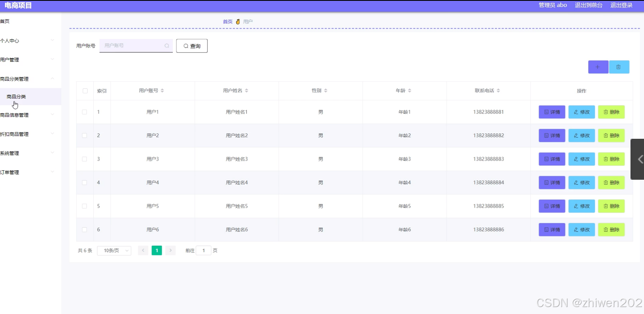Open details for 用户6

[x=552, y=230]
